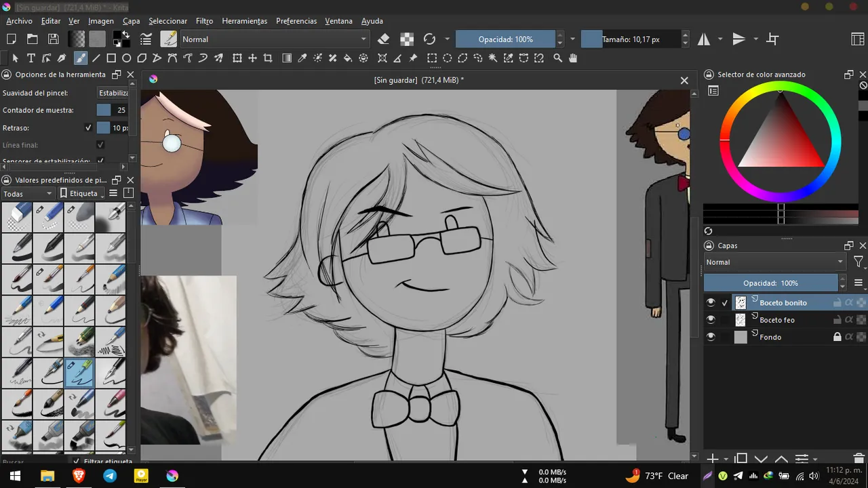
Task: Click the Etiqueta tag button
Action: click(x=82, y=194)
